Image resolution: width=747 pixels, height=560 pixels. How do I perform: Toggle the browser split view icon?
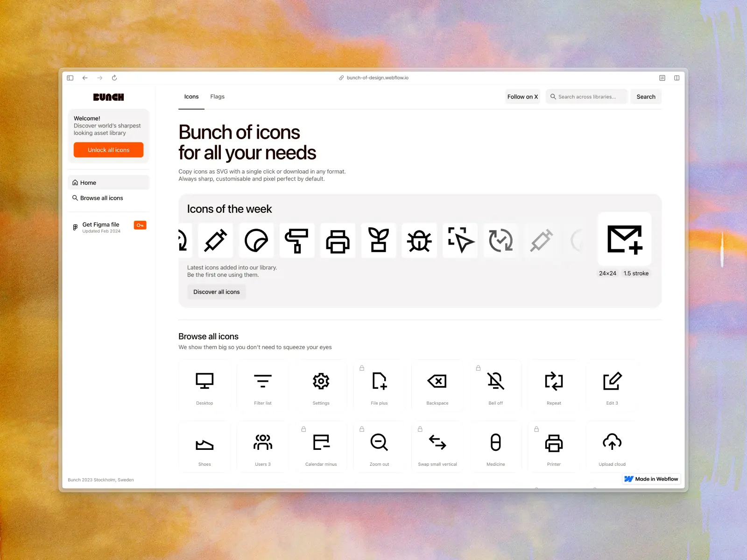(x=677, y=78)
